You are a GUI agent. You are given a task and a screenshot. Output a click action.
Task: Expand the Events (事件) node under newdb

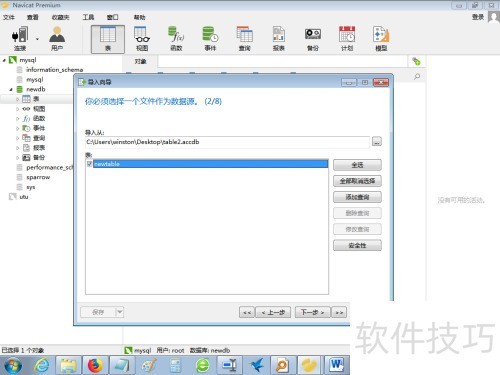pos(17,128)
